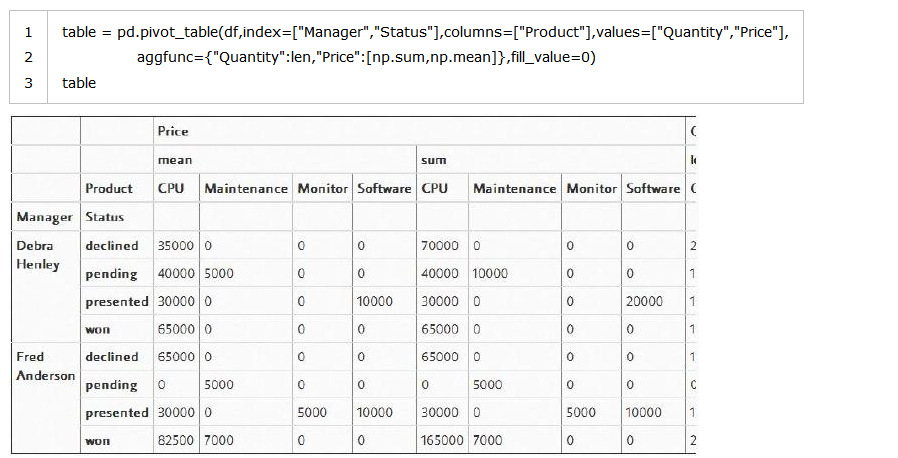898x458 pixels.
Task: Click the 165000 cell in Fred's won row
Action: (x=442, y=440)
